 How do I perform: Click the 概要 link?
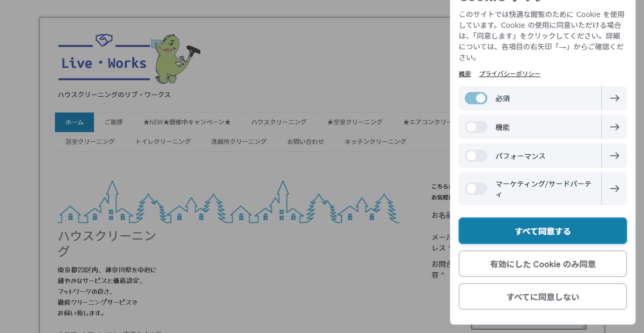tap(465, 74)
